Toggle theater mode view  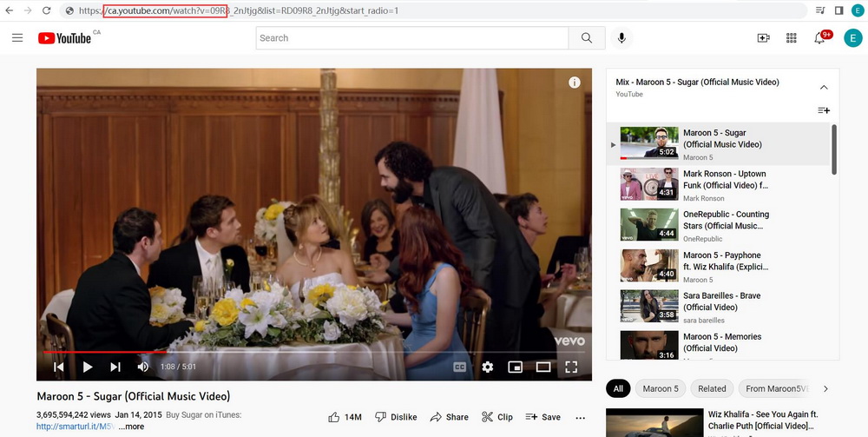click(543, 367)
